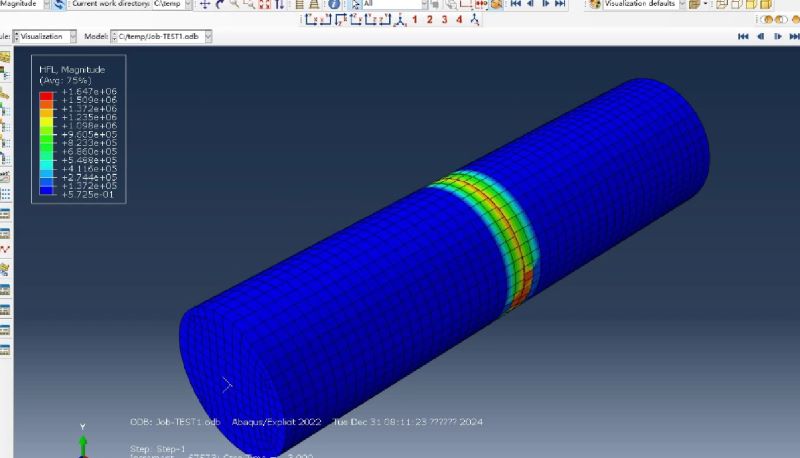Click previous-frame button in the context bar
This screenshot has width=800, height=458.
tap(761, 36)
